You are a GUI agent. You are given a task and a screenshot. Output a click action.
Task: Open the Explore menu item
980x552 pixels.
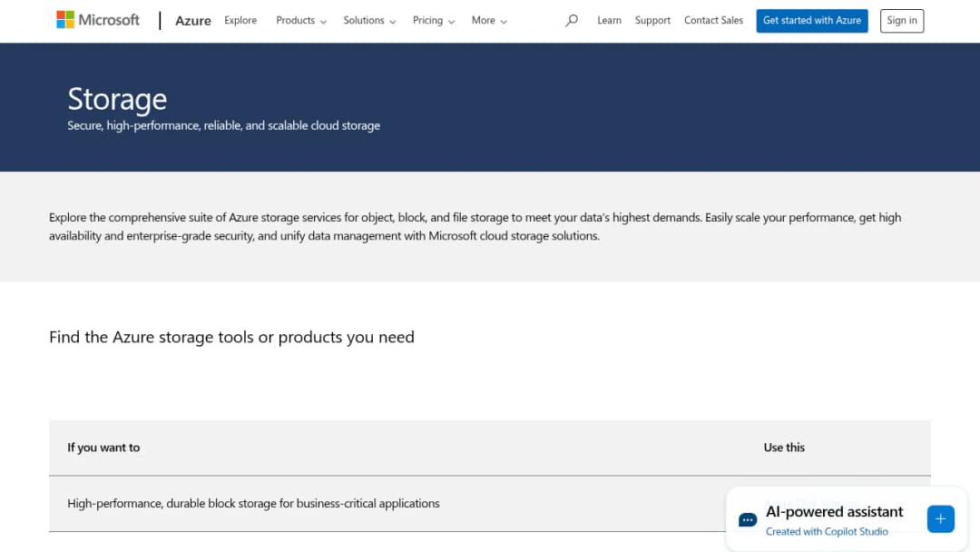[240, 20]
